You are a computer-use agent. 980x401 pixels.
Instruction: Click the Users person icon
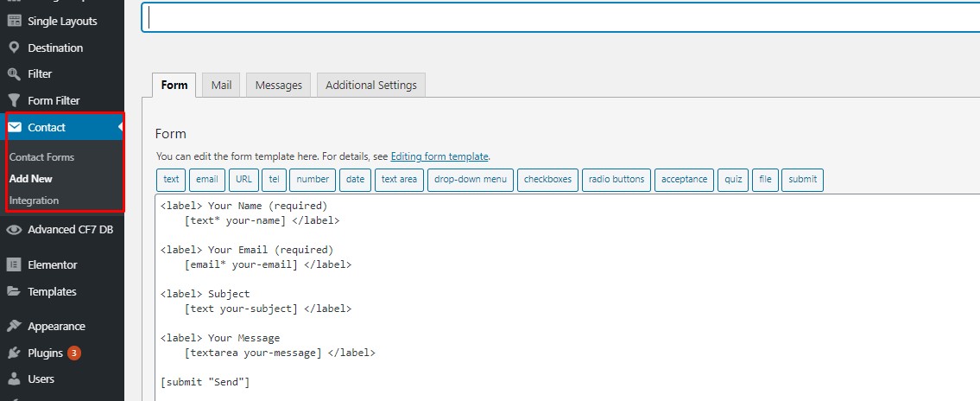click(x=14, y=379)
